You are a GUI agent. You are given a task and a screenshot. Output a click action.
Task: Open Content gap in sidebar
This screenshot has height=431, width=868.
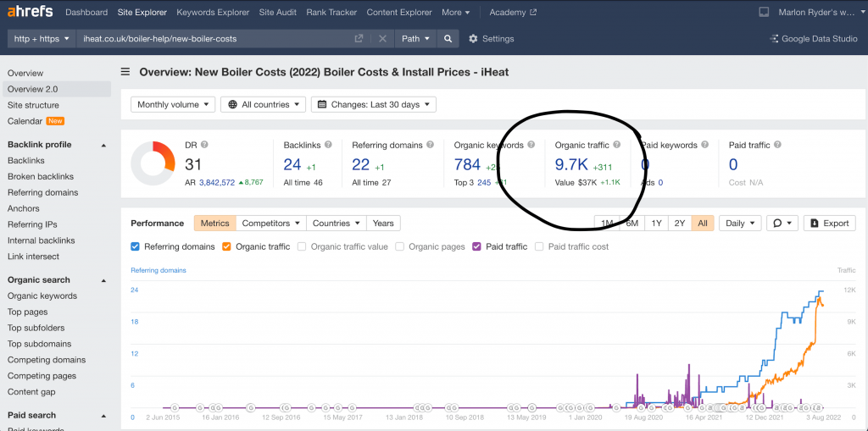(x=31, y=392)
